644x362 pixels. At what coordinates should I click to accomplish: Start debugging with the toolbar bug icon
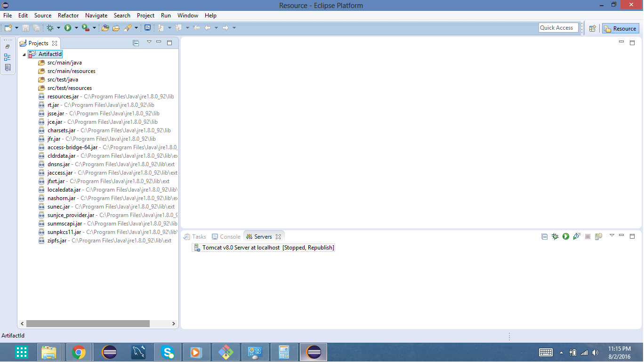pos(50,28)
